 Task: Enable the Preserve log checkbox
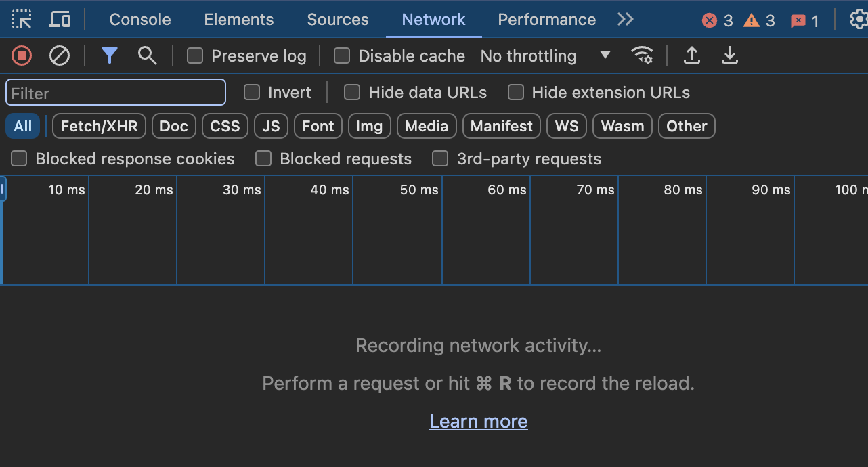(x=195, y=55)
